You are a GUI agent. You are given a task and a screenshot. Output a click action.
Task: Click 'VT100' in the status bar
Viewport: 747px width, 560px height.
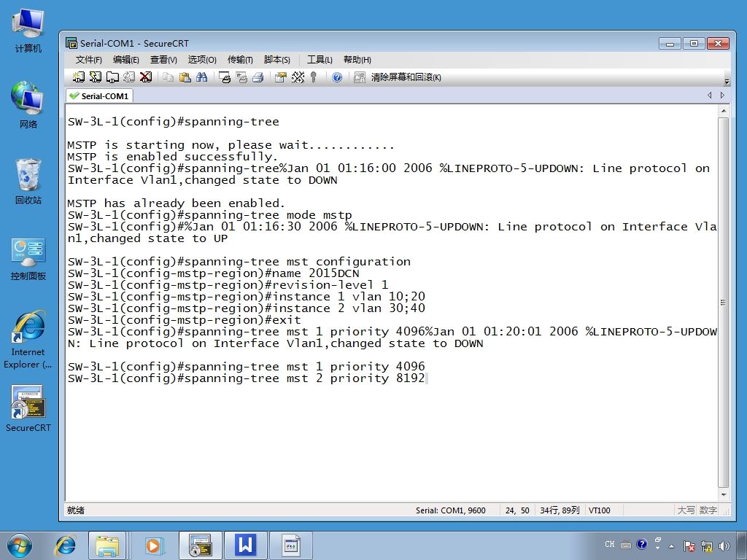click(600, 510)
